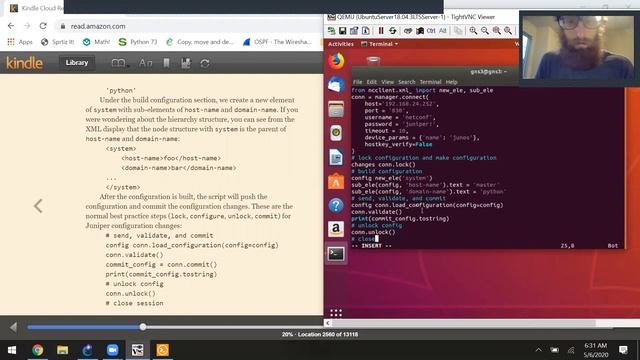640x360 pixels.
Task: Toggle Kindle bookmark on this page
Action: point(167,63)
